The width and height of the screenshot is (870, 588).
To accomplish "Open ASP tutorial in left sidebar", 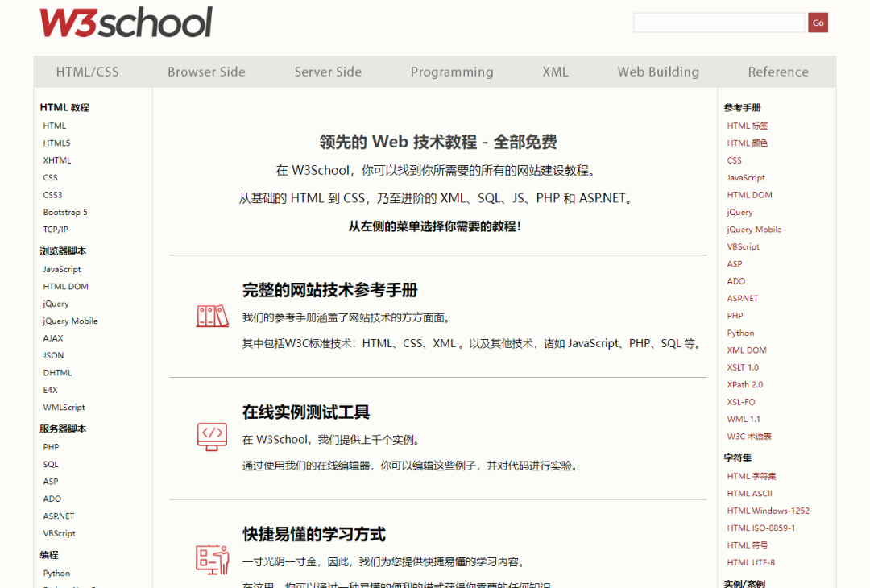I will (x=51, y=482).
